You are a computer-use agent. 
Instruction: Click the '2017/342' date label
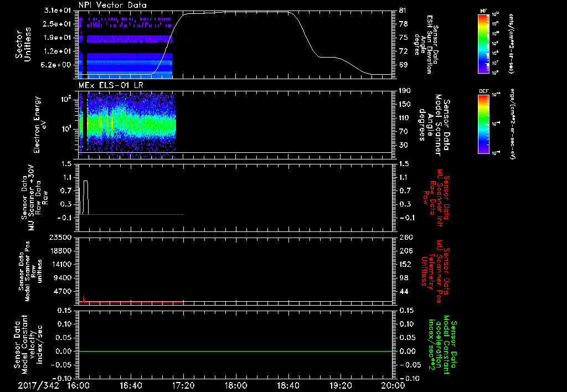pyautogui.click(x=38, y=385)
